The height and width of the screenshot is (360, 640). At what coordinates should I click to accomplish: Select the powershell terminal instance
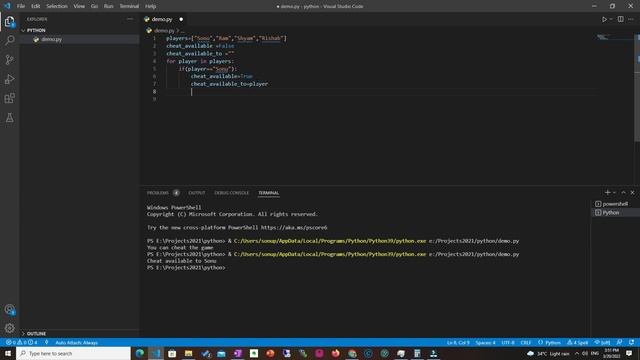pyautogui.click(x=615, y=204)
